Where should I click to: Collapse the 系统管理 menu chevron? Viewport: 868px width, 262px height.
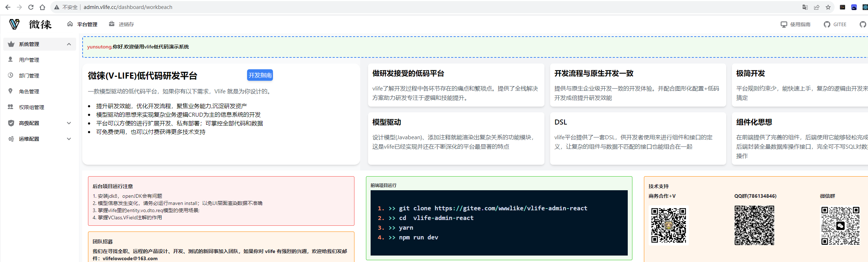coord(69,44)
